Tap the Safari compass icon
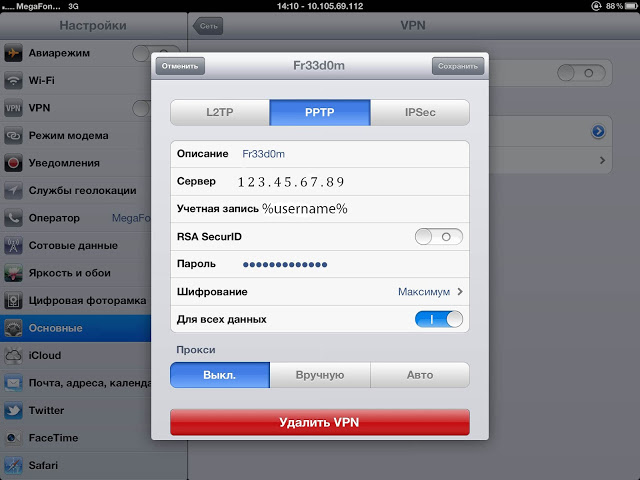640x480 pixels. [14, 465]
